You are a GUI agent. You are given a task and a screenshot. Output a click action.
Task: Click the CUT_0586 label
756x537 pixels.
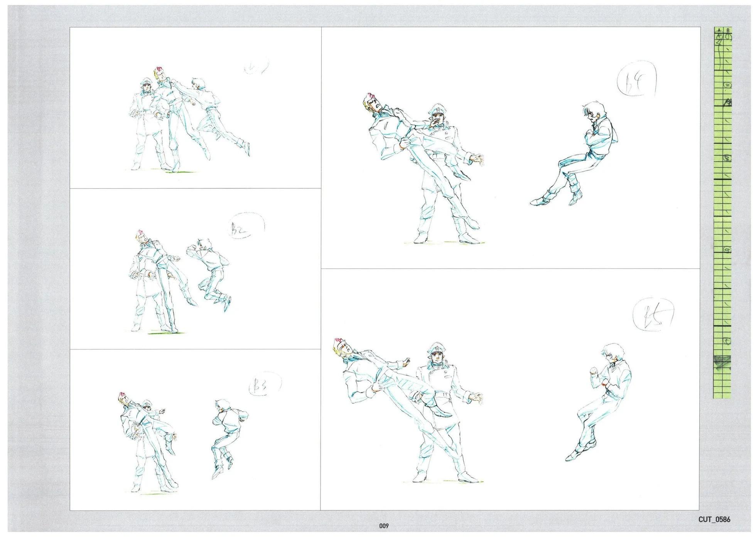pos(714,519)
